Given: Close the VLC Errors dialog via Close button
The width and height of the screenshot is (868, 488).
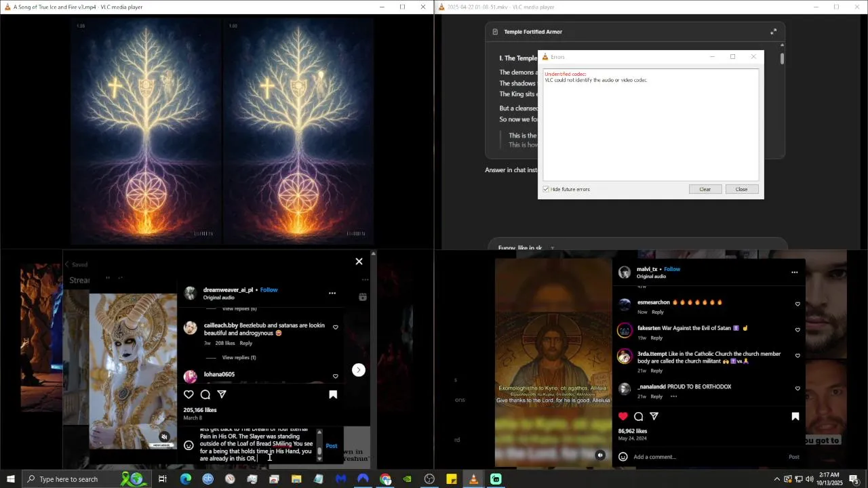Looking at the screenshot, I should click(741, 189).
